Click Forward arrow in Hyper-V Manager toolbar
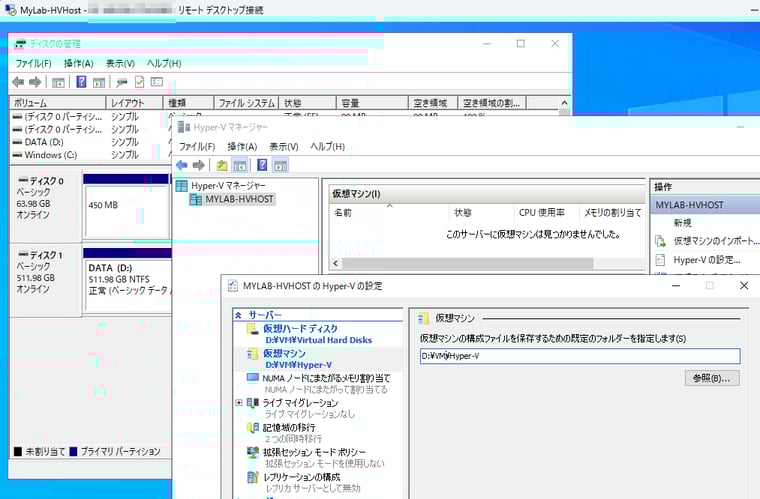Image resolution: width=760 pixels, height=499 pixels. point(198,165)
